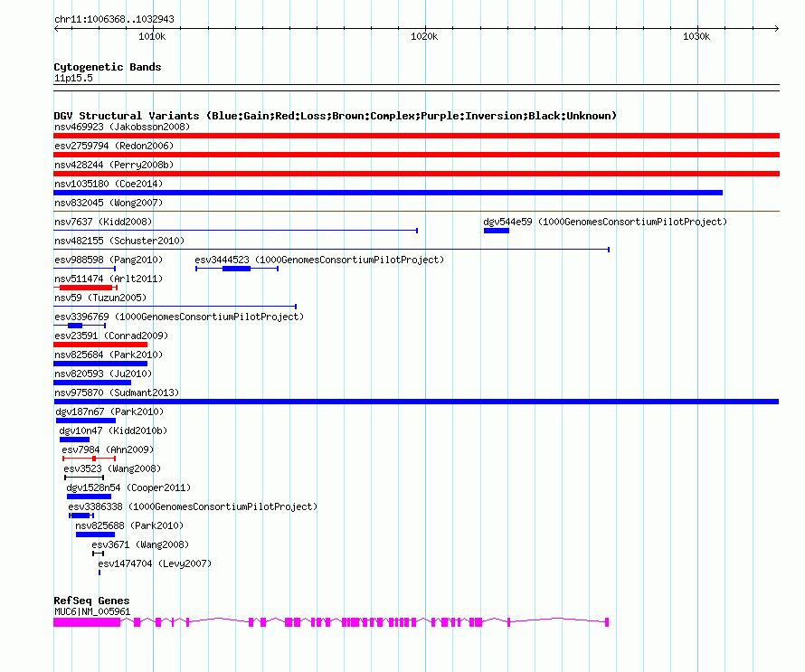Screen dimensions: 805x672
Task: Select the dgv1528n54 (Cooper2011) label
Action: [x=128, y=487]
